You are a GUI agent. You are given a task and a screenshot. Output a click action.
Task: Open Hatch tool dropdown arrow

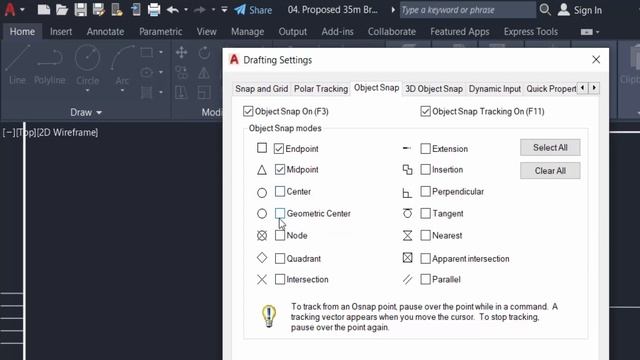coord(161,92)
